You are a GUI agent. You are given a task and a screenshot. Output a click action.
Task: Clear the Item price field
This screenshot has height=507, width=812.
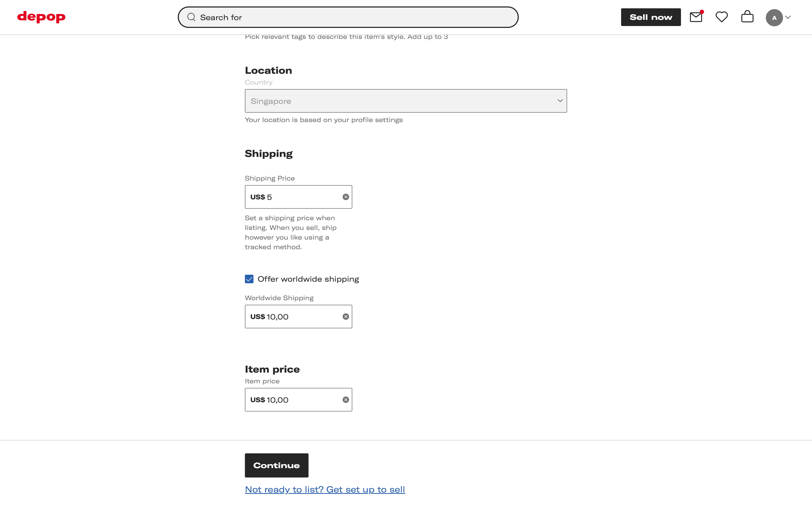coord(346,400)
